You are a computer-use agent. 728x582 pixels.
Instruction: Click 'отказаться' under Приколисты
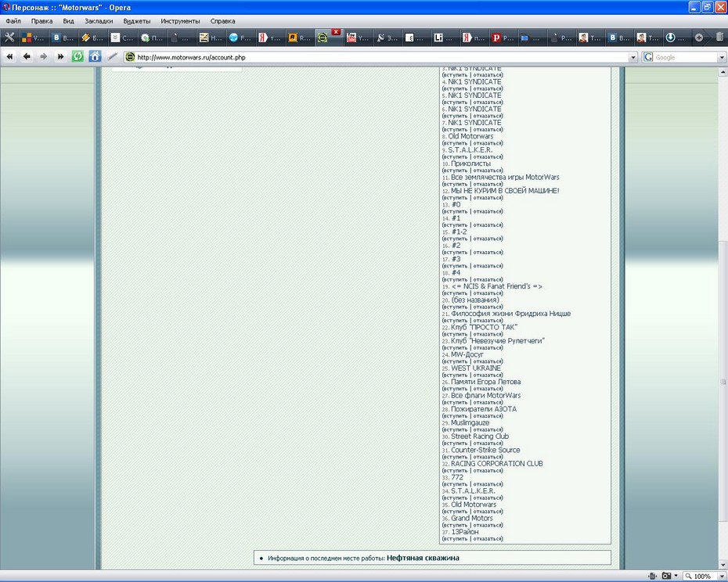point(487,171)
